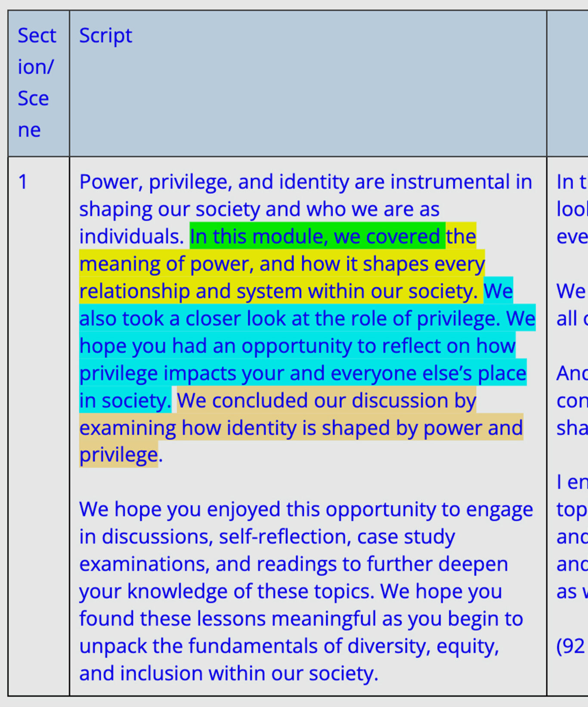588x707 pixels.
Task: Click the "(92" text in right column
Action: [x=571, y=646]
